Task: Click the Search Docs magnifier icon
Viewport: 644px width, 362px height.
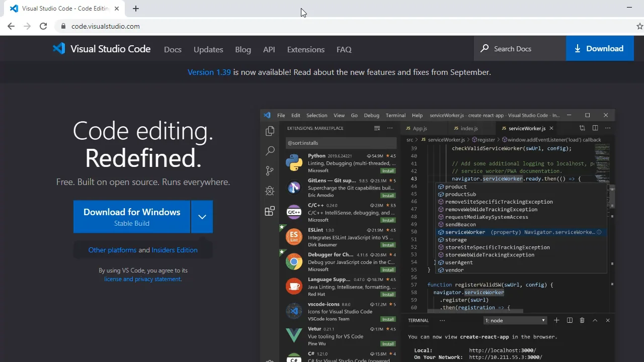Action: (485, 48)
